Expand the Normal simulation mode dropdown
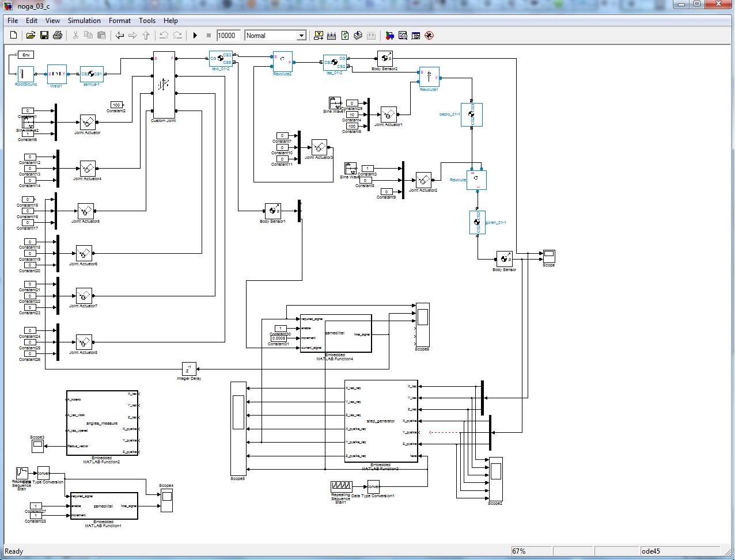 point(301,36)
